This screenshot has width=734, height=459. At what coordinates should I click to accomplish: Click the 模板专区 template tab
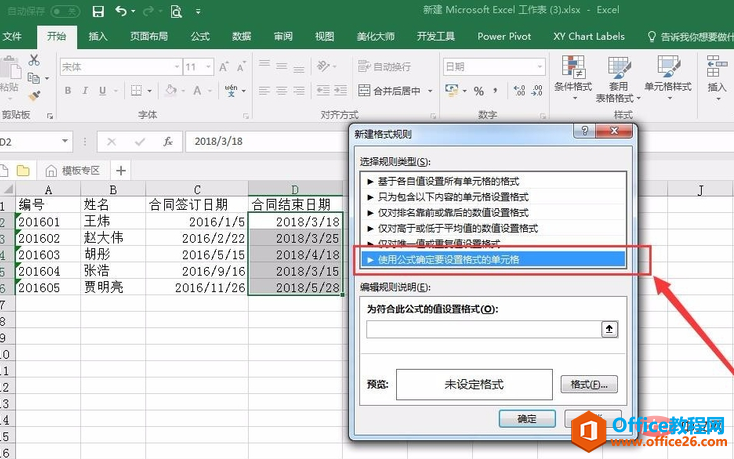[73, 171]
